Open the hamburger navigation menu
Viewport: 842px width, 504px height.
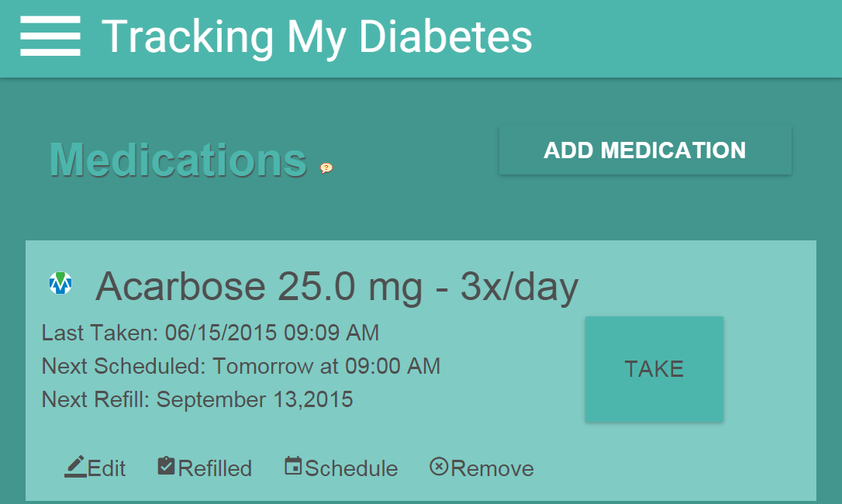pyautogui.click(x=50, y=36)
